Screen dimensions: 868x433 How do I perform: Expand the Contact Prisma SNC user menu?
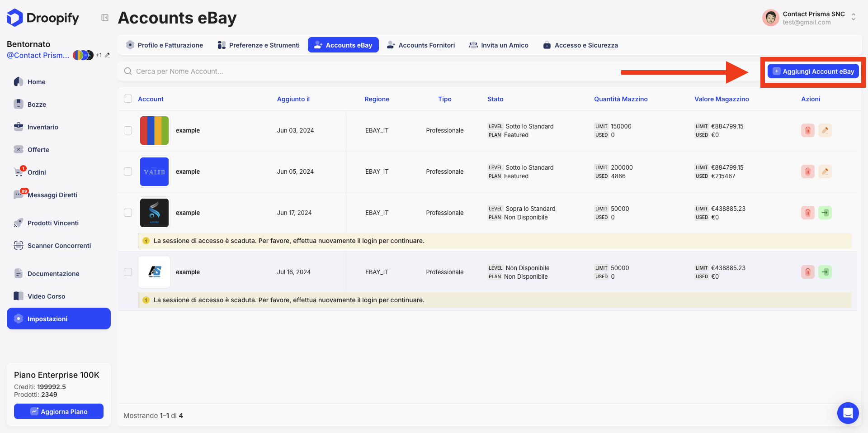853,17
